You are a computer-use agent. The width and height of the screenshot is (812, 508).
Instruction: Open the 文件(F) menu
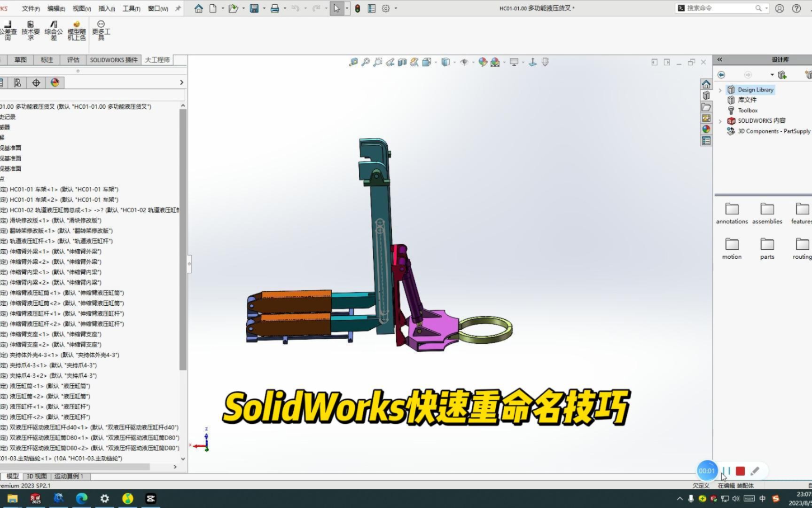coord(31,8)
